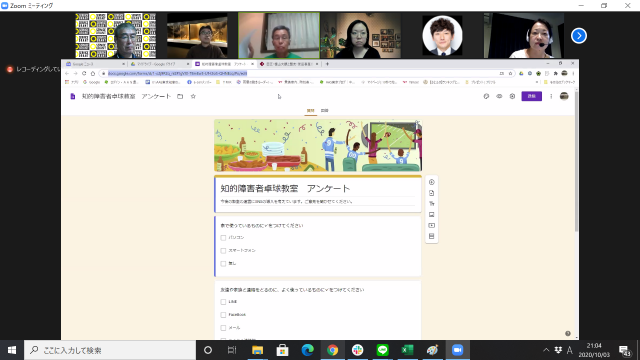Click the import questions icon
640x360 pixels.
pos(431,193)
